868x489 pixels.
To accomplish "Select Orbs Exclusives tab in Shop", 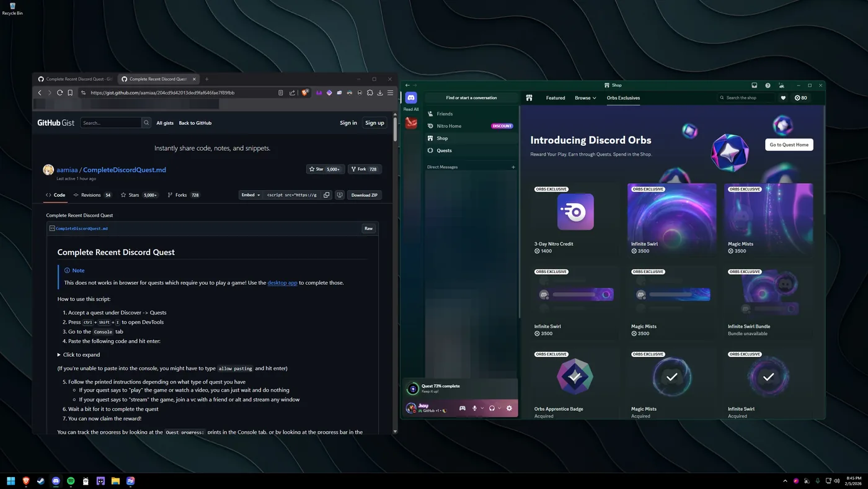I will [623, 98].
